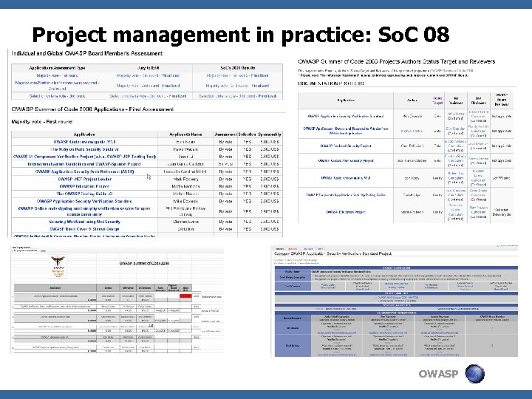Open OWASP UI Component Verification Project link
The image size is (532, 399).
(84, 157)
